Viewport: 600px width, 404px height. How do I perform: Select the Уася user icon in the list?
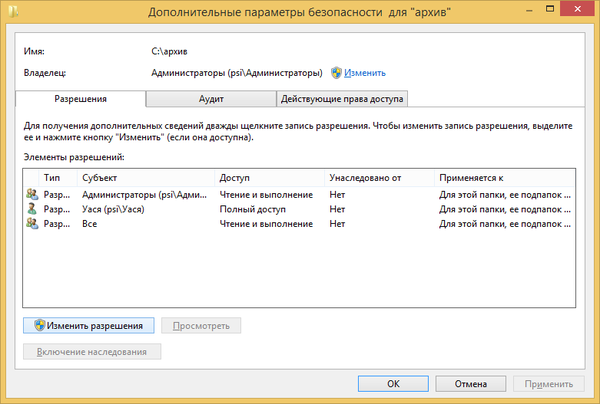coord(32,210)
